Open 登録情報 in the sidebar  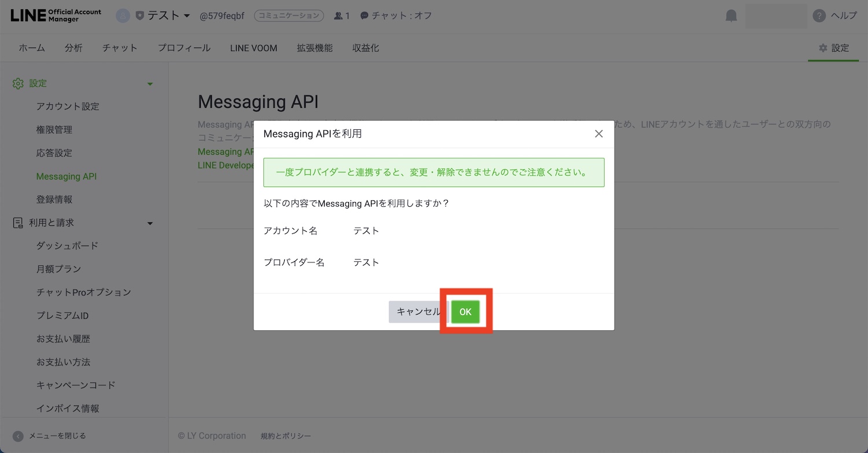(x=54, y=199)
